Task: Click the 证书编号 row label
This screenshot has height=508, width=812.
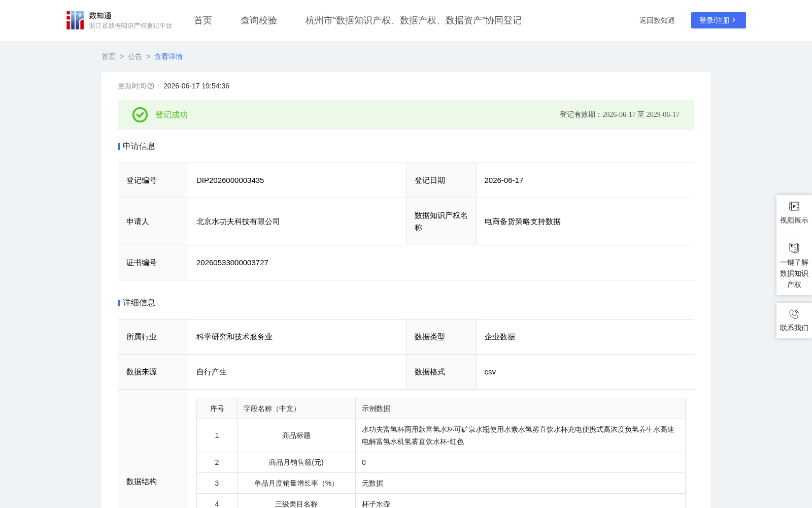Action: pos(142,263)
